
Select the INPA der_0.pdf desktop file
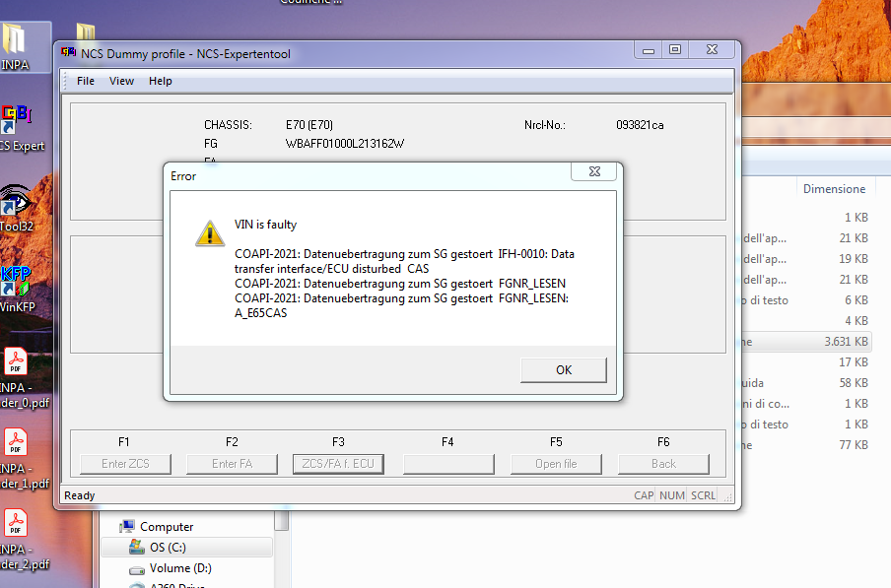23,378
